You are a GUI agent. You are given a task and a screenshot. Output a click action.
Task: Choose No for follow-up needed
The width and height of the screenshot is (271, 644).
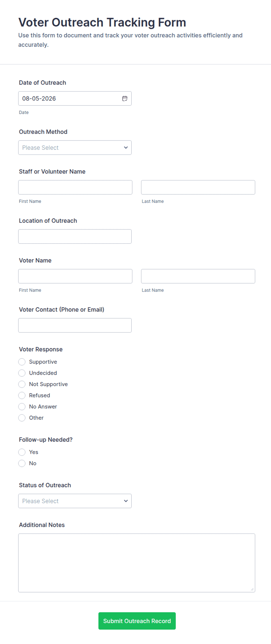click(x=22, y=463)
